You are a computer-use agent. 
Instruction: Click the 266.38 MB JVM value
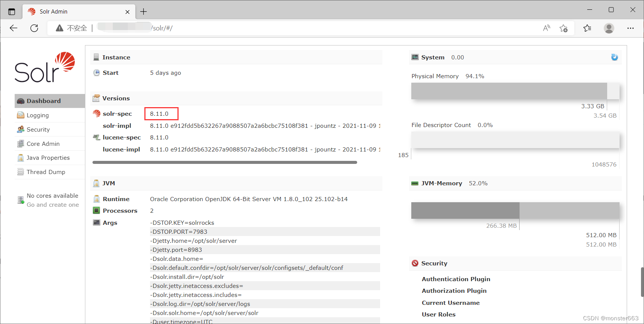pyautogui.click(x=502, y=226)
